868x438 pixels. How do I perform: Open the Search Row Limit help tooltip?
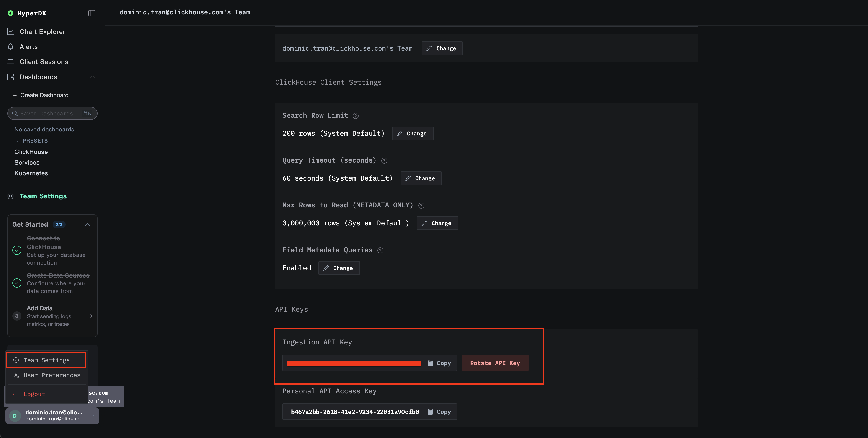(x=355, y=116)
